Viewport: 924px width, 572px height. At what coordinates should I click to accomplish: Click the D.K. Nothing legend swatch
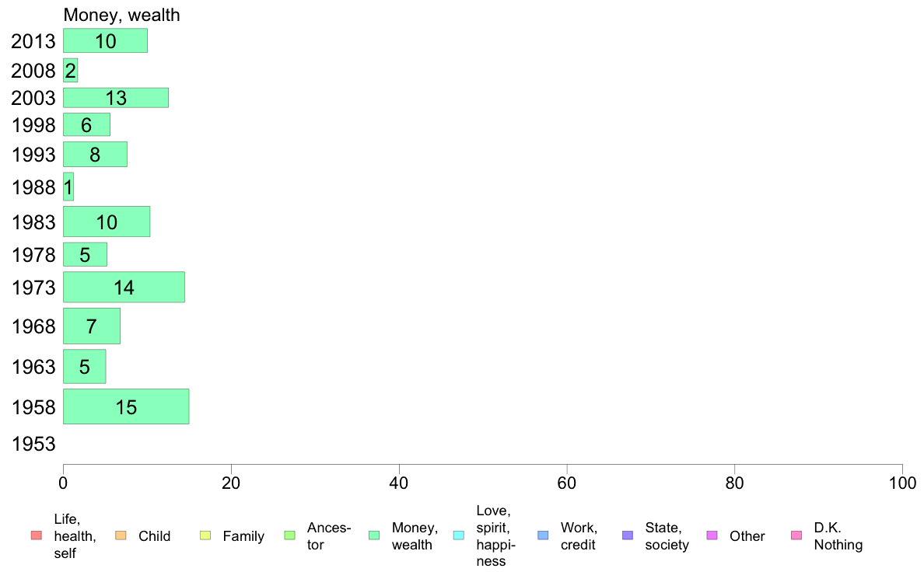pos(796,535)
